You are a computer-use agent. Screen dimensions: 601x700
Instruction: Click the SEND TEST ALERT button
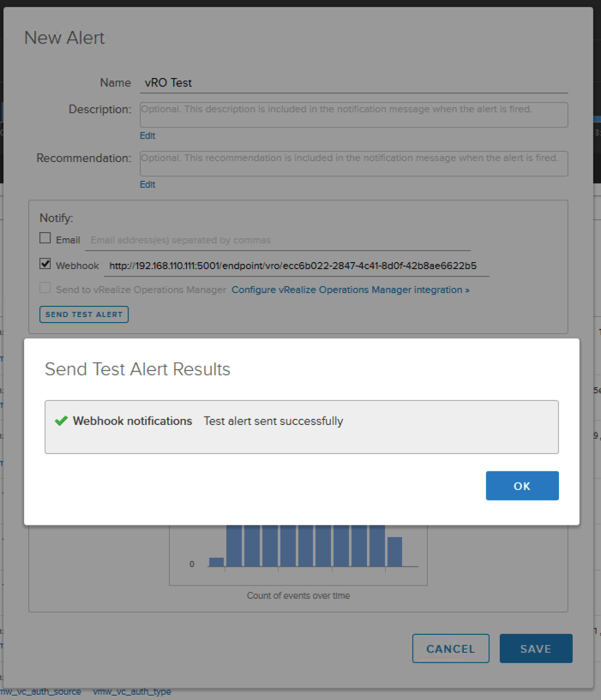tap(84, 314)
